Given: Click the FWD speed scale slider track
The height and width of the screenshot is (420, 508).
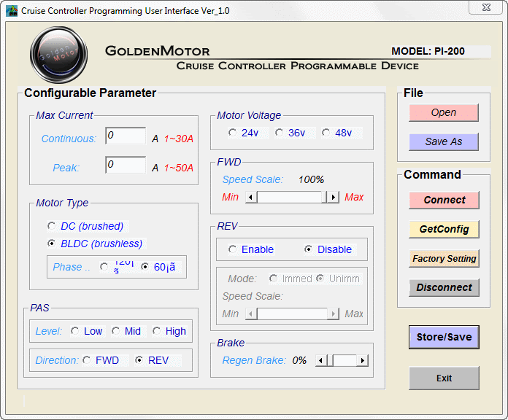Looking at the screenshot, I should [x=289, y=197].
